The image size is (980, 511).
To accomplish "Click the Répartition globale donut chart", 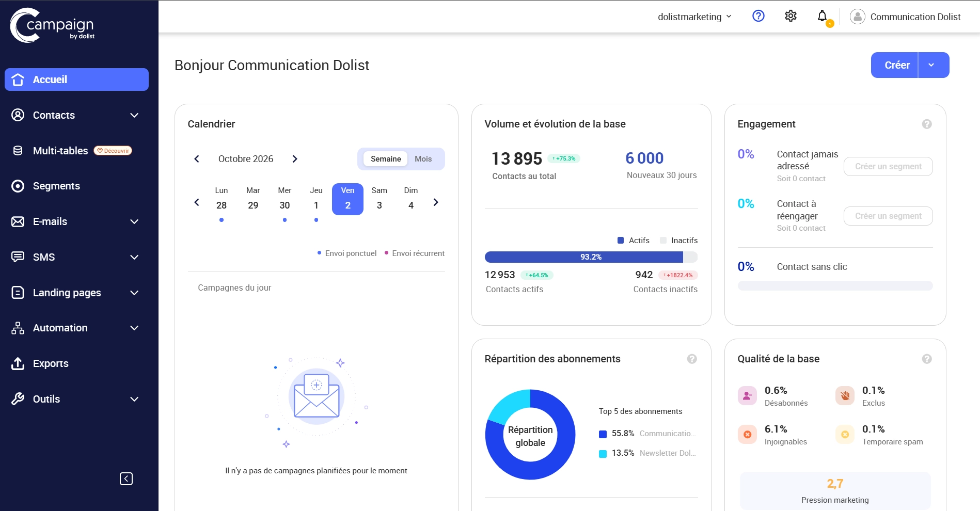I will (x=530, y=435).
